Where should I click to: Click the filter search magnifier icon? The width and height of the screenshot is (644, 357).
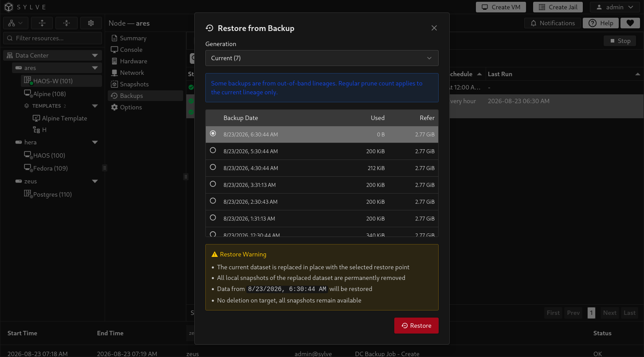10,38
